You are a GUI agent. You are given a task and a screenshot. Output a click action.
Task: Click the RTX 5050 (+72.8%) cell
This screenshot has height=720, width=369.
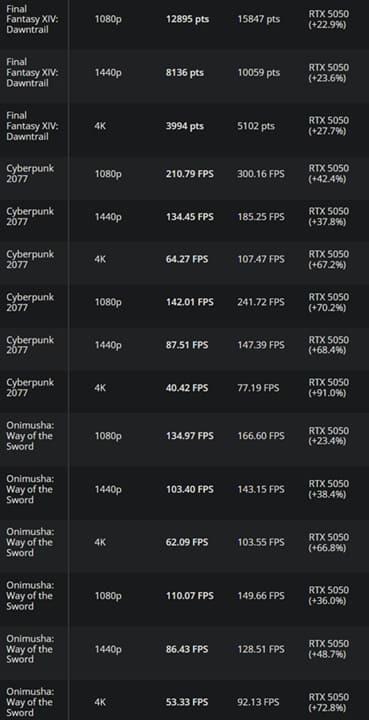328,702
